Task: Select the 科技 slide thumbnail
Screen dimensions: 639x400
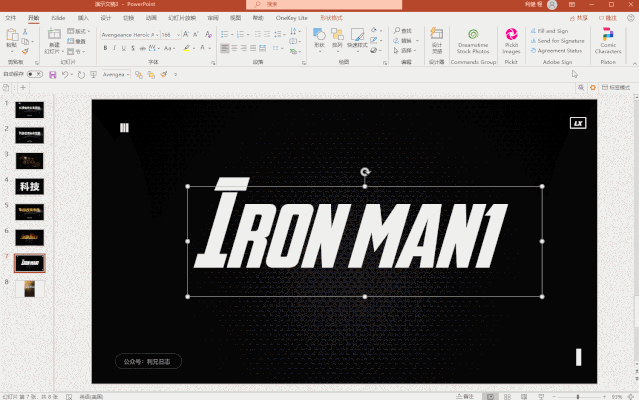Action: (x=30, y=186)
